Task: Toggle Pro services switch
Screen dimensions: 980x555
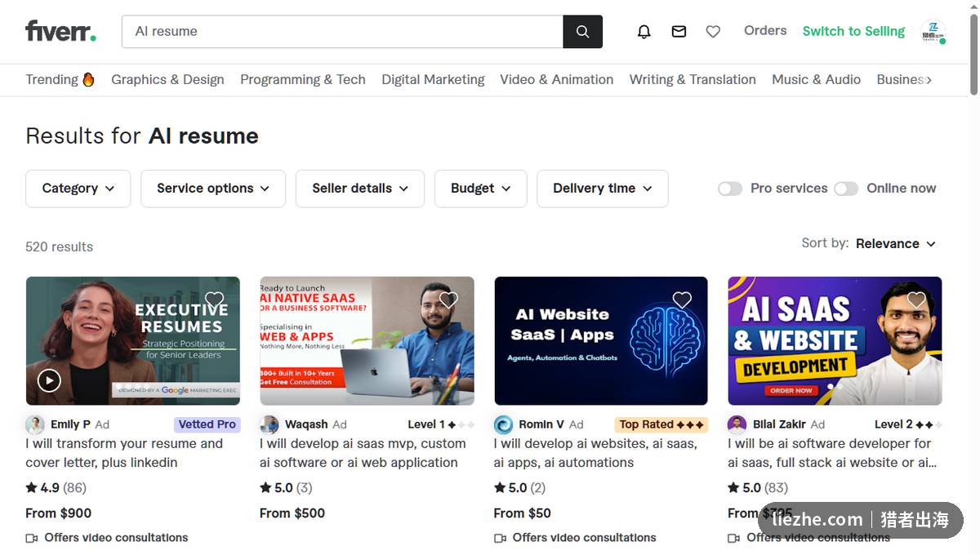Action: [x=730, y=189]
